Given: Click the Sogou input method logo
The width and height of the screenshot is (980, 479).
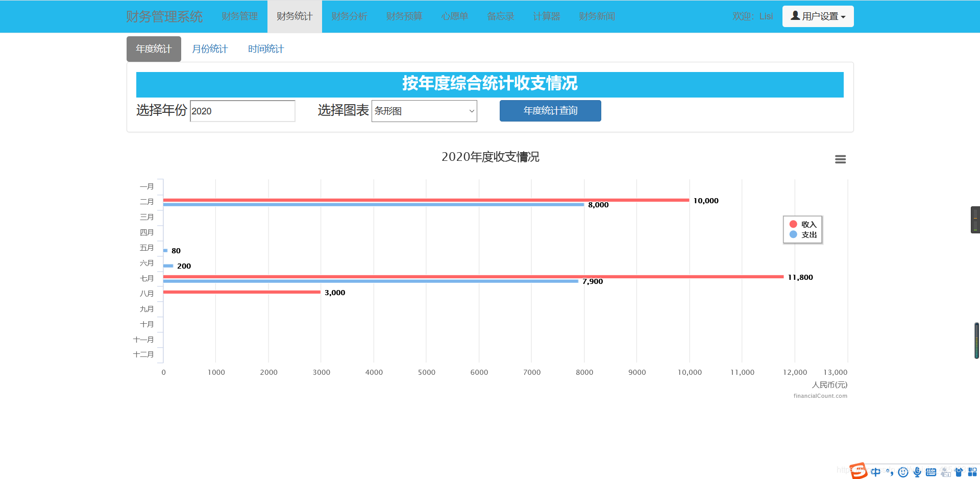Looking at the screenshot, I should [x=859, y=471].
